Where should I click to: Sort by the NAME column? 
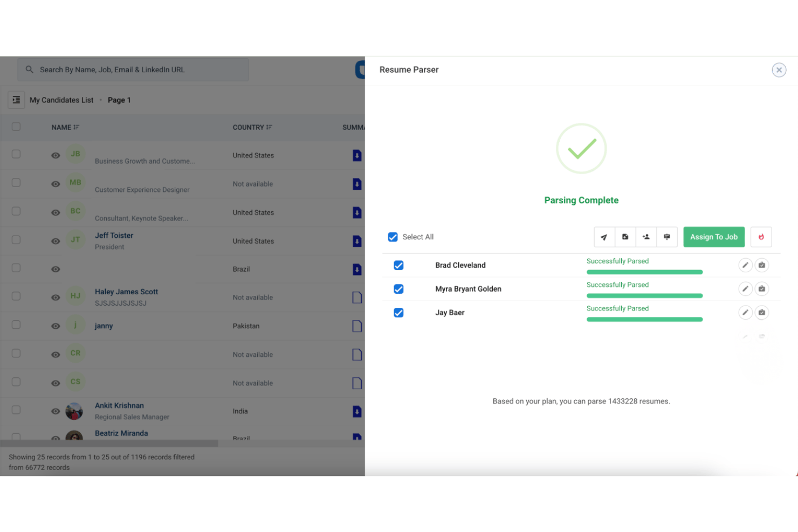(x=65, y=128)
